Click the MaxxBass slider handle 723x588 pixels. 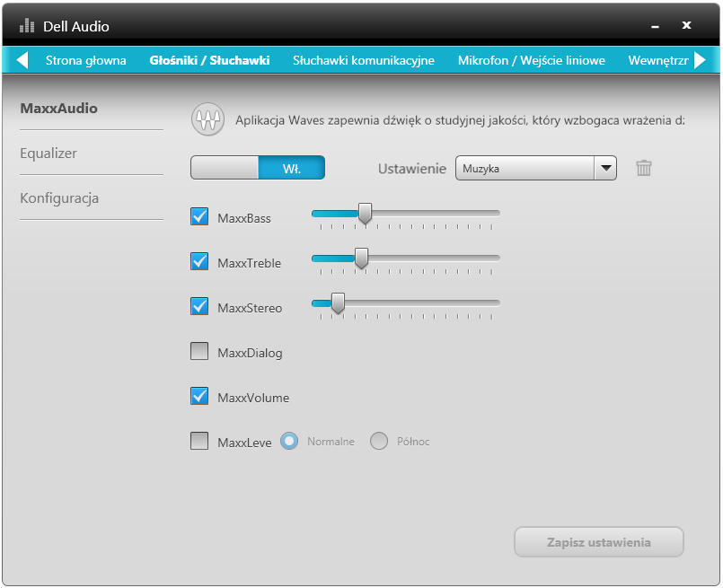(x=366, y=214)
